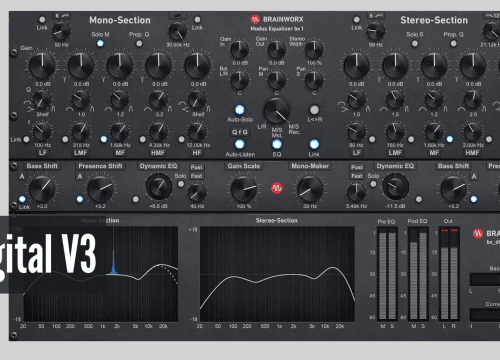500x360 pixels.
Task: Click Fast button above 40 Hz knob
Action: [197, 176]
